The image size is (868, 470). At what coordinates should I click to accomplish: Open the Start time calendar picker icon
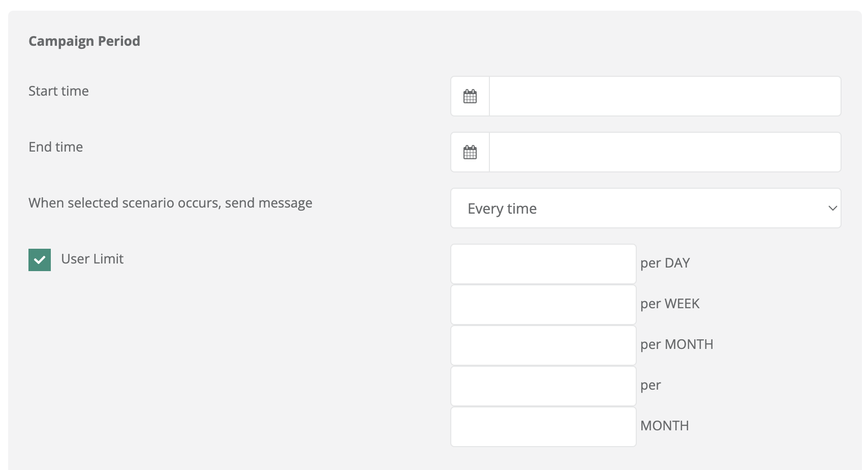coord(470,96)
